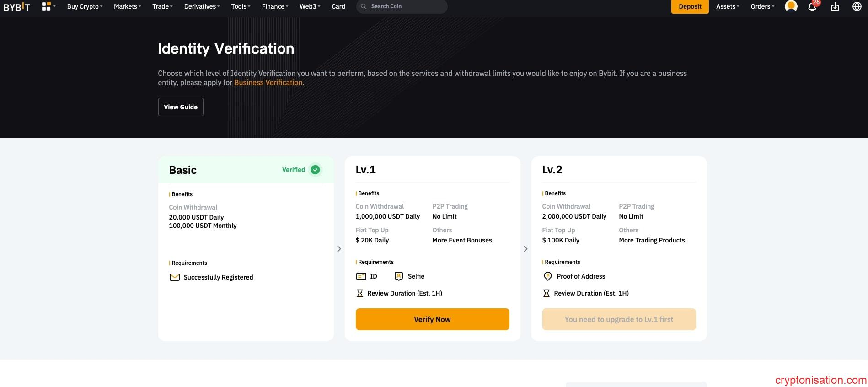Open the Business Verification link
Image resolution: width=868 pixels, height=387 pixels.
click(268, 83)
